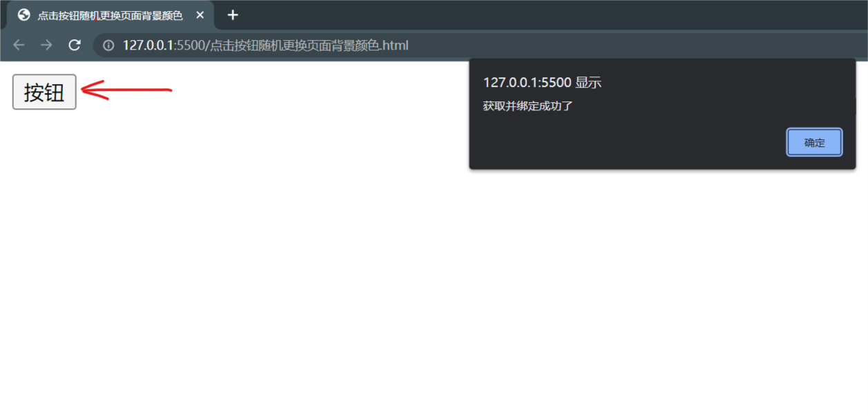
Task: Click the browser Forward arrow
Action: point(46,46)
